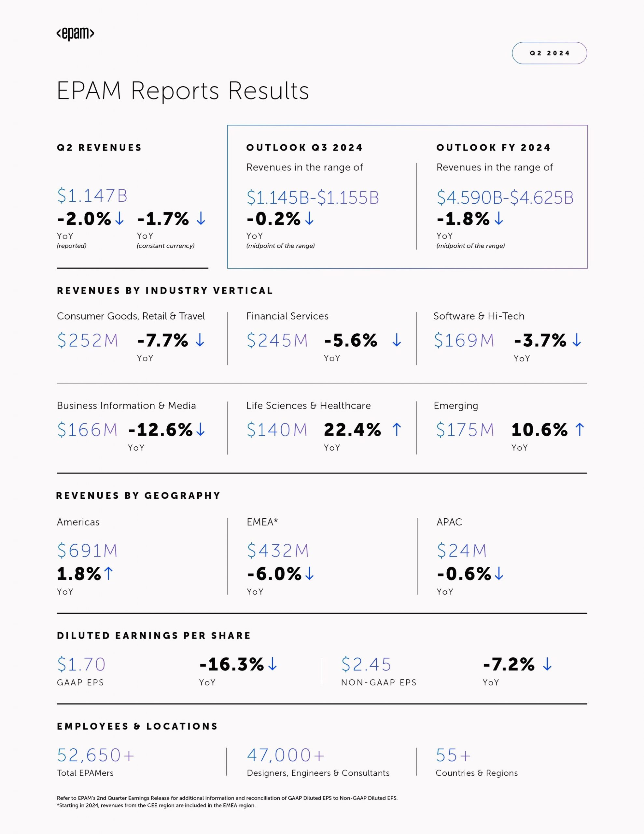644x834 pixels.
Task: Click the up arrow beside Emerging 10.6%
Action: click(x=580, y=429)
